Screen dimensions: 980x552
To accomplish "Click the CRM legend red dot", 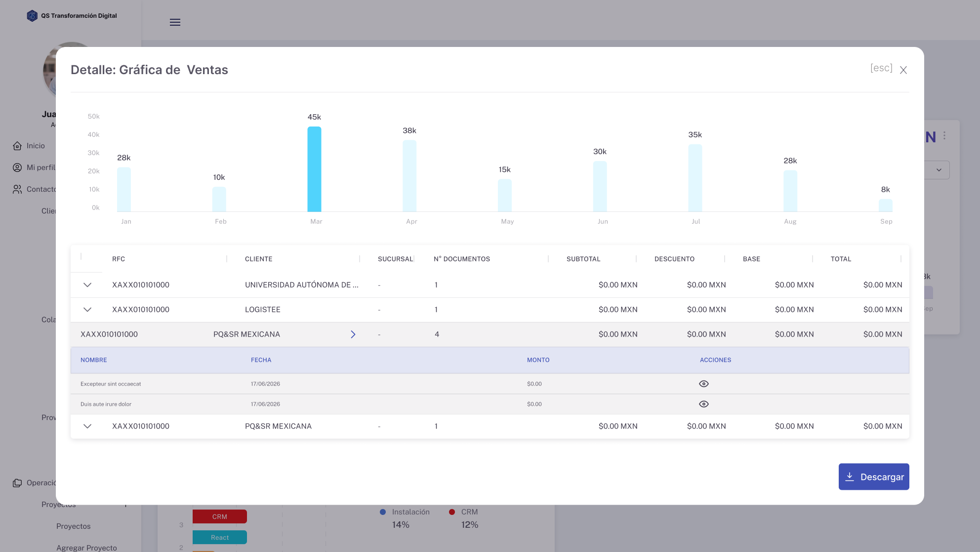I will coord(452,512).
